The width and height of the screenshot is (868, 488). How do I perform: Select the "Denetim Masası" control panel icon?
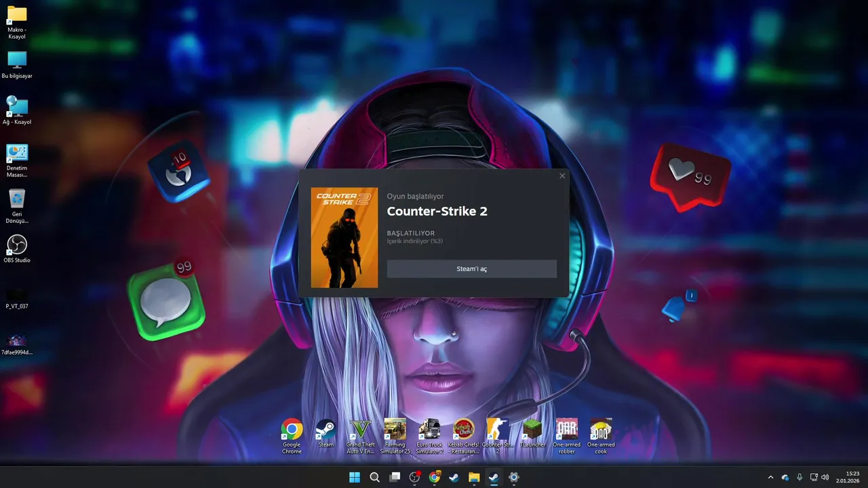(17, 161)
